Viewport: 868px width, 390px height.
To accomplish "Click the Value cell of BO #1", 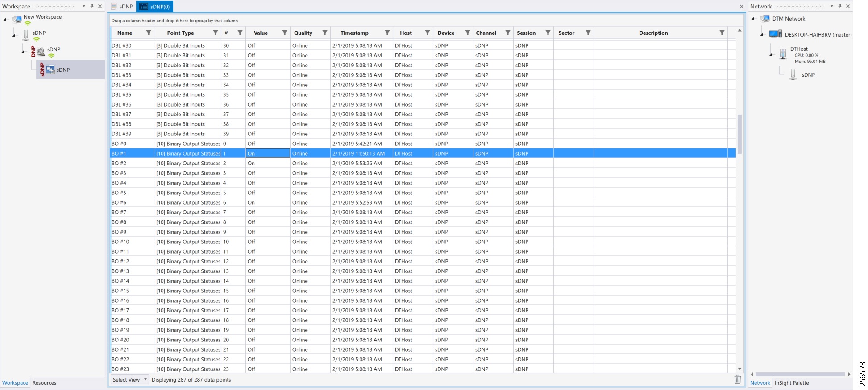I will click(268, 153).
